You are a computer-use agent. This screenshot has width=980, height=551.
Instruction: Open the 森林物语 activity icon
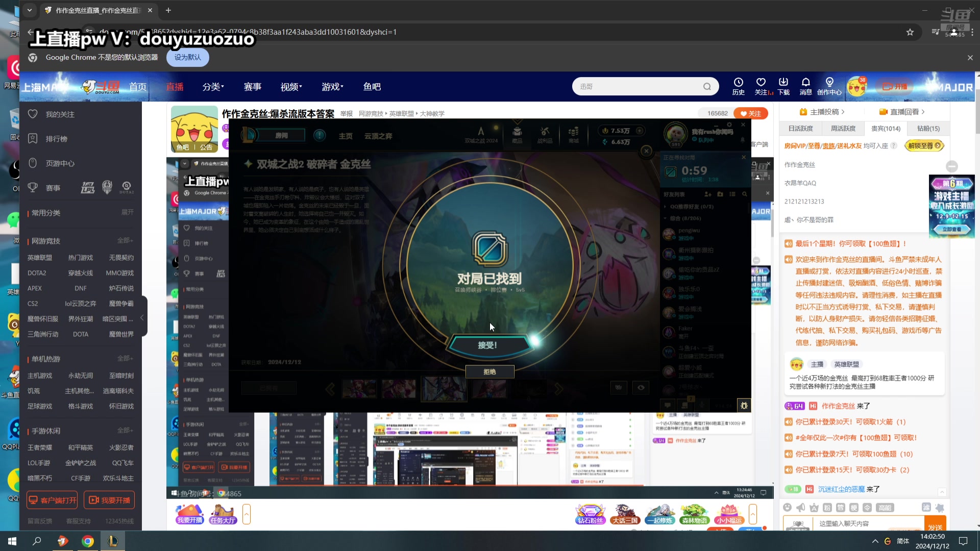pyautogui.click(x=695, y=514)
